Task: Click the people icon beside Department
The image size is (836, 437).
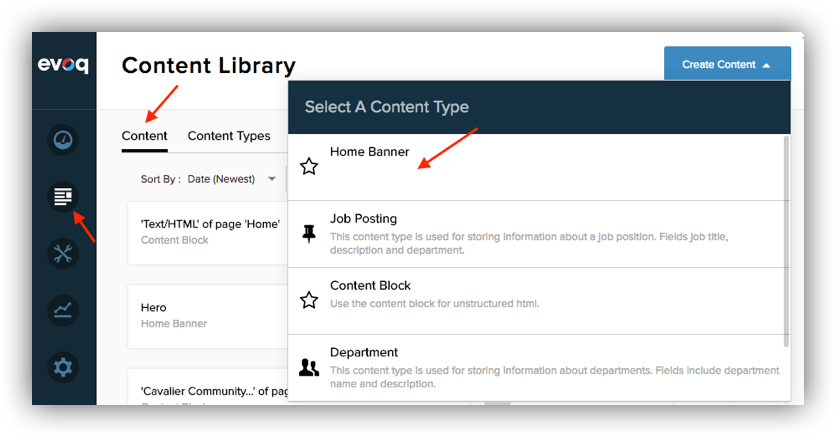Action: [x=309, y=367]
